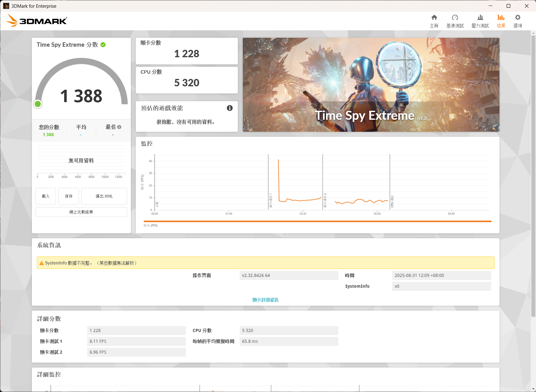Click the 時間 field 2025-08-31 12:09 +08:00
The width and height of the screenshot is (536, 392).
[442, 275]
